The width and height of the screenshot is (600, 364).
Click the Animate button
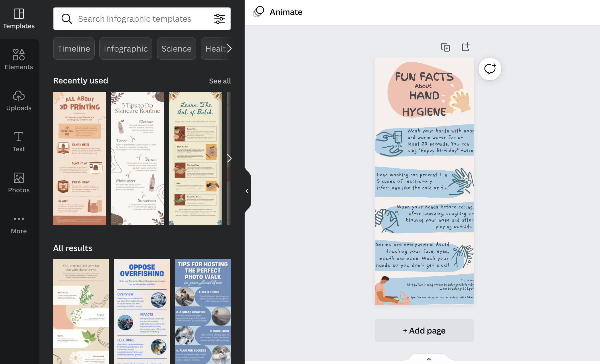point(278,12)
